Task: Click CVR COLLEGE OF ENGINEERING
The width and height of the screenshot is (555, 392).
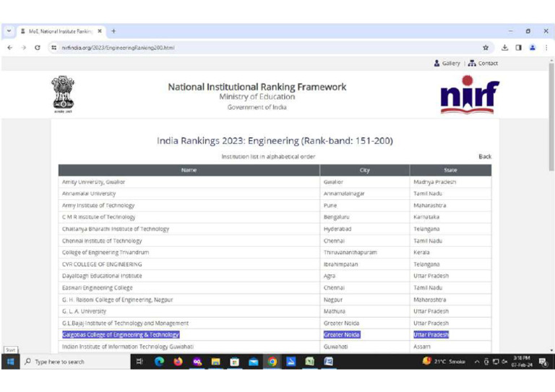Action: coord(102,264)
